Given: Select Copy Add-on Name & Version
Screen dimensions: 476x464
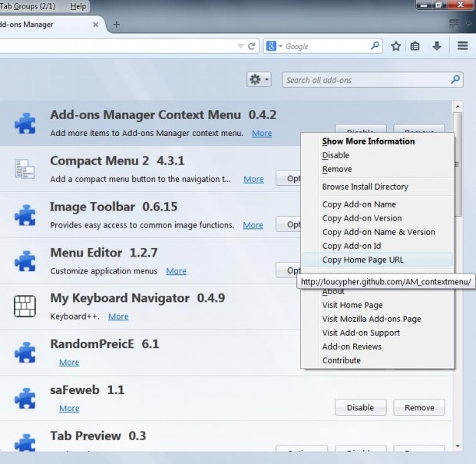Looking at the screenshot, I should (x=377, y=232).
